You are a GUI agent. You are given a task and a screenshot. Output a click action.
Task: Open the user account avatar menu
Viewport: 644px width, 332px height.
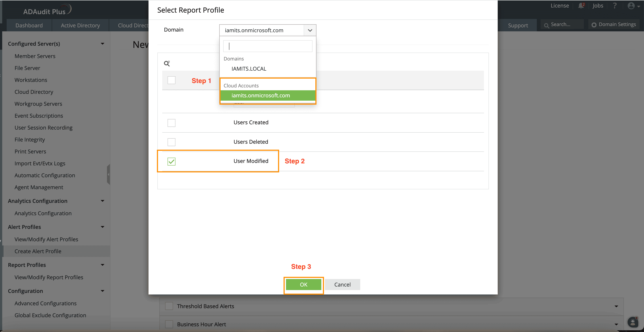point(631,6)
